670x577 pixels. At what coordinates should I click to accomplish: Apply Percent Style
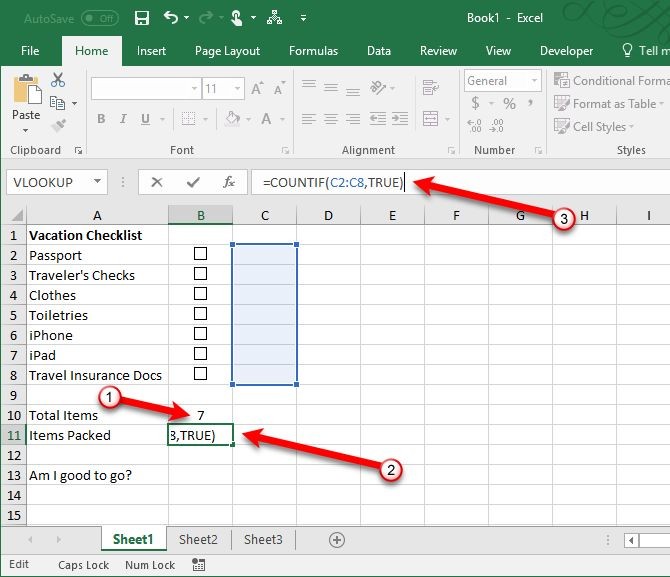(509, 103)
